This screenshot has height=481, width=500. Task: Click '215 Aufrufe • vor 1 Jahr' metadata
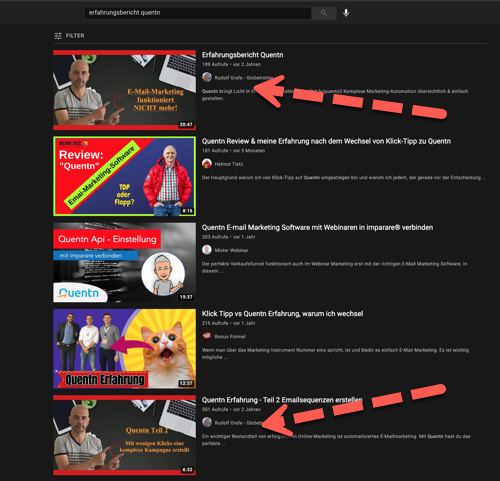pos(228,323)
